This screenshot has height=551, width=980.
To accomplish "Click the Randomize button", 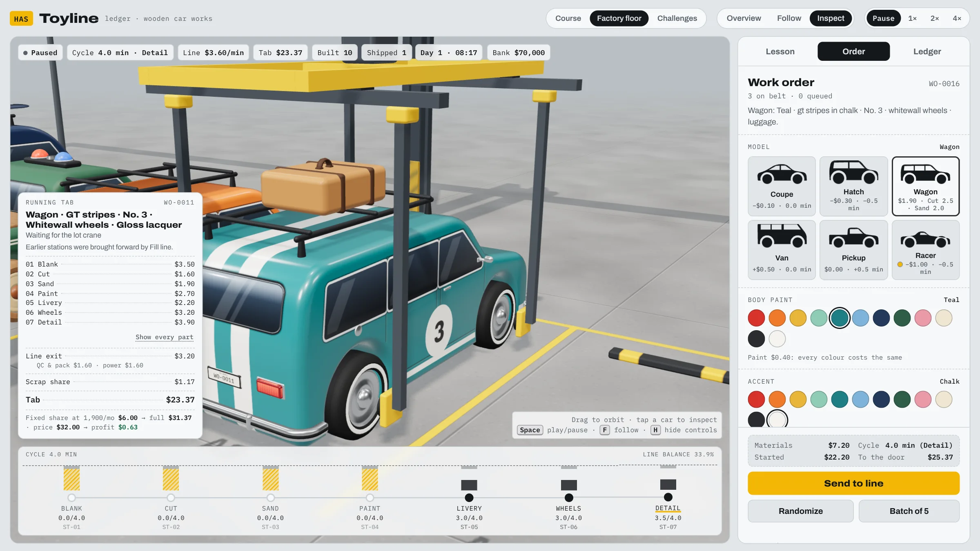I will 800,511.
